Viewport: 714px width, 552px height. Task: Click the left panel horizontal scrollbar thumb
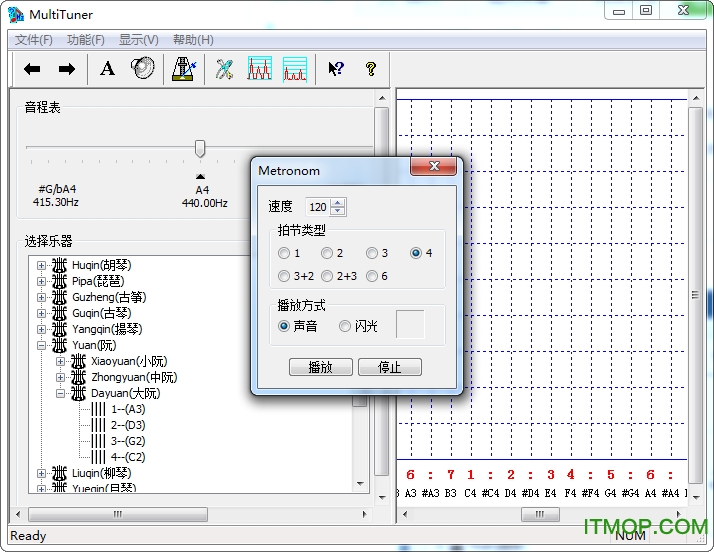[x=118, y=515]
